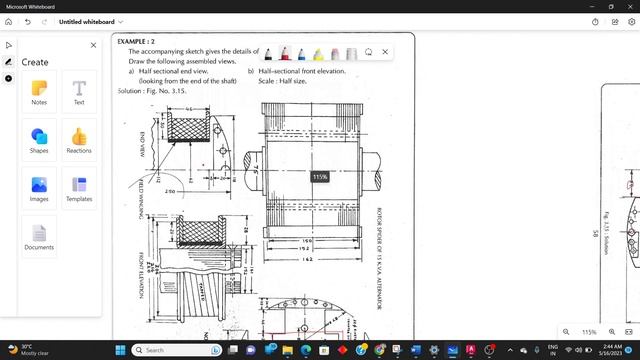The height and width of the screenshot is (360, 640).
Task: Open Reactions in the Create panel
Action: coord(79,140)
